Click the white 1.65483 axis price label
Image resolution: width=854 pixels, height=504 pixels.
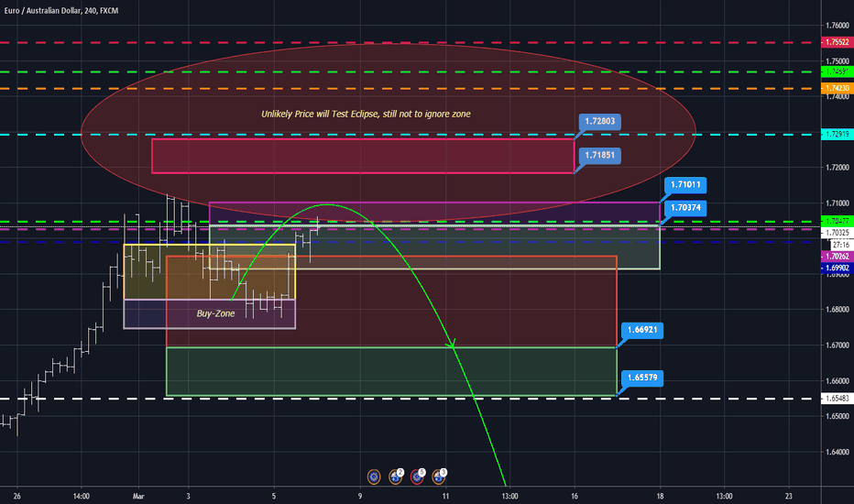(x=838, y=399)
